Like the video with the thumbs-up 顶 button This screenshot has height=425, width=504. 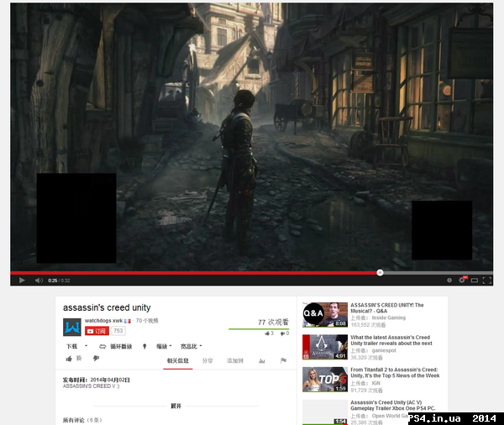74,359
